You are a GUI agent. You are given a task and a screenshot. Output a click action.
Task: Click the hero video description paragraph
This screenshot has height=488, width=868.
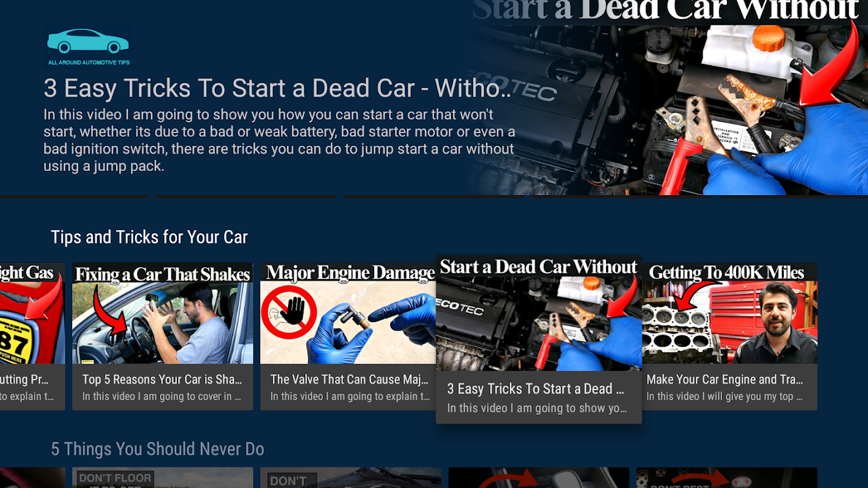279,140
